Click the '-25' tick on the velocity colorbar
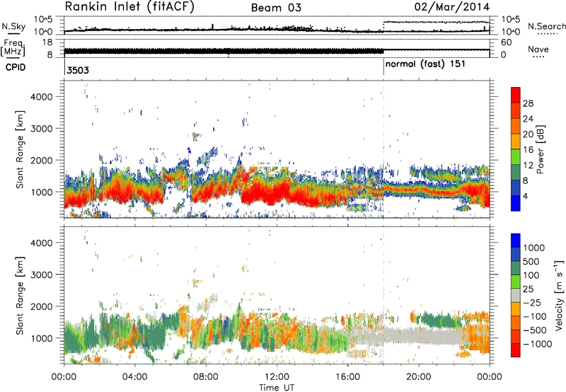The width and height of the screenshot is (566, 392). (534, 302)
